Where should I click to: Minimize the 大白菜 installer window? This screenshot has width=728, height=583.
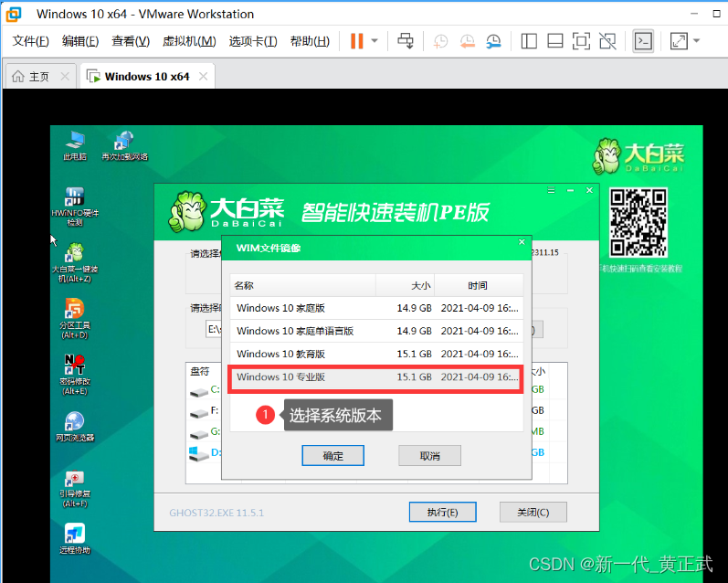(x=570, y=190)
